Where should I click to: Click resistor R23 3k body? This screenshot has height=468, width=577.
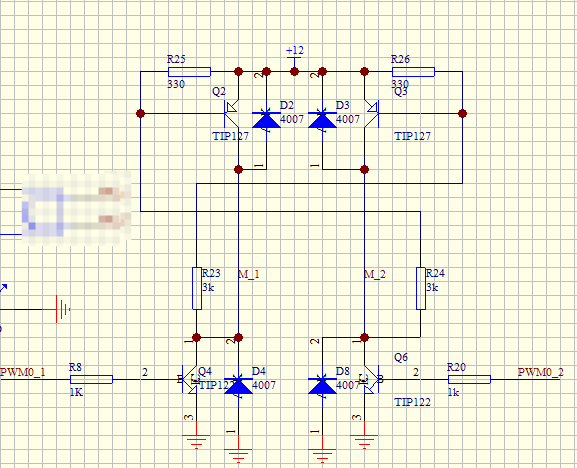click(197, 288)
